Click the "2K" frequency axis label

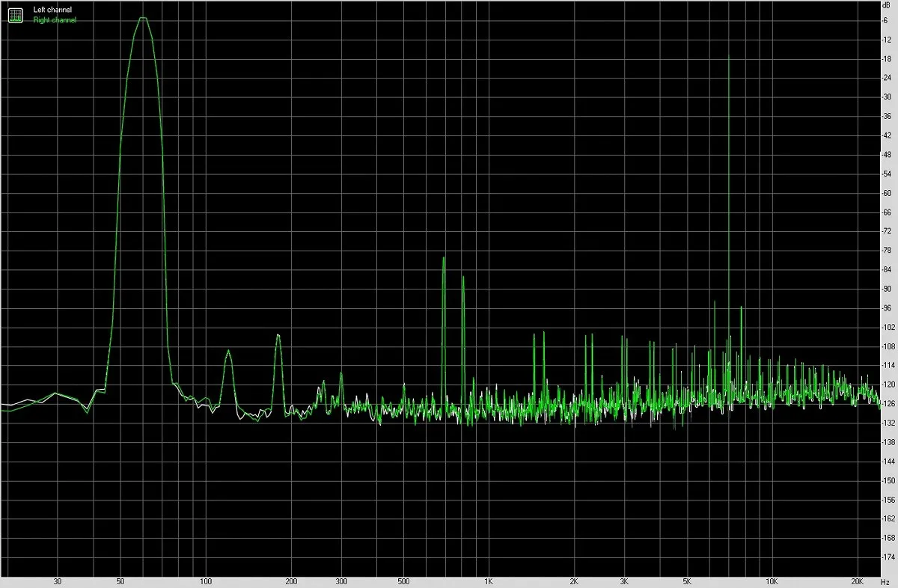coord(575,581)
